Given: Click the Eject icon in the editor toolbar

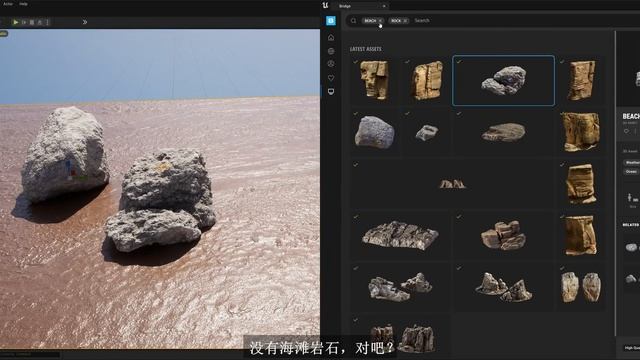Looking at the screenshot, I should [40, 22].
